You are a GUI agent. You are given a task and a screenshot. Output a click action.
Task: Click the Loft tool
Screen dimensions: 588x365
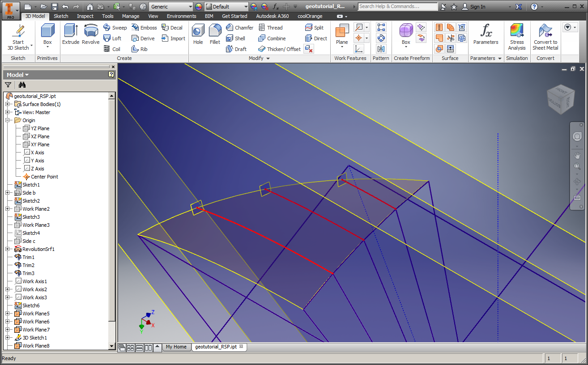pyautogui.click(x=112, y=38)
